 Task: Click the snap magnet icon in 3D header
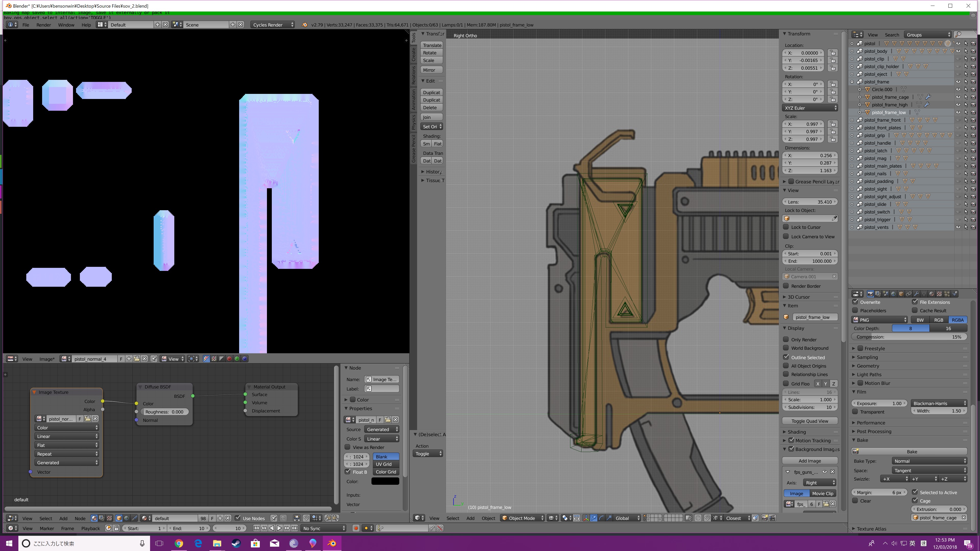coord(707,518)
